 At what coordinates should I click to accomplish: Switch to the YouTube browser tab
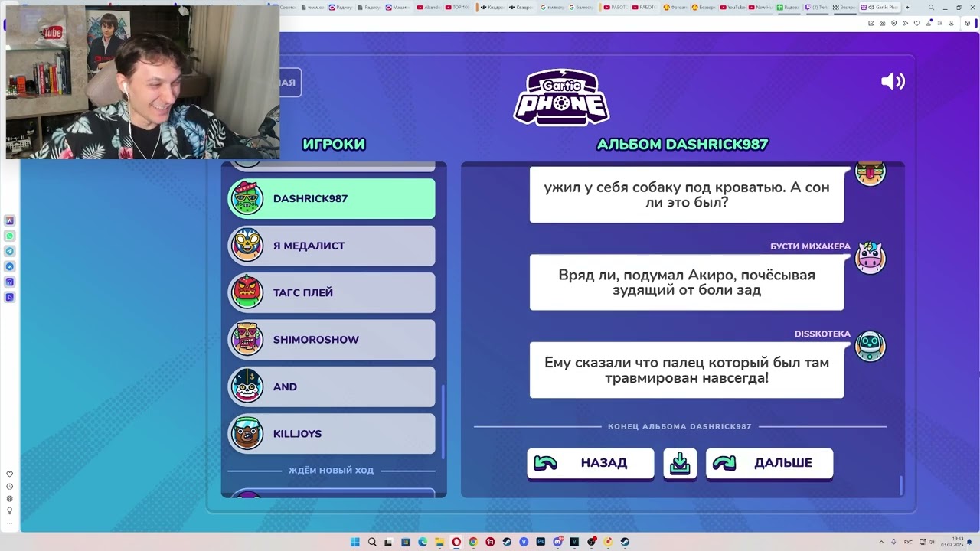tap(733, 8)
